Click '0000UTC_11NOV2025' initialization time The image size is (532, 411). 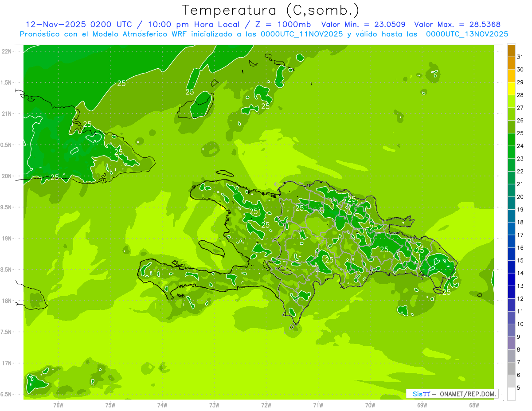click(x=301, y=34)
